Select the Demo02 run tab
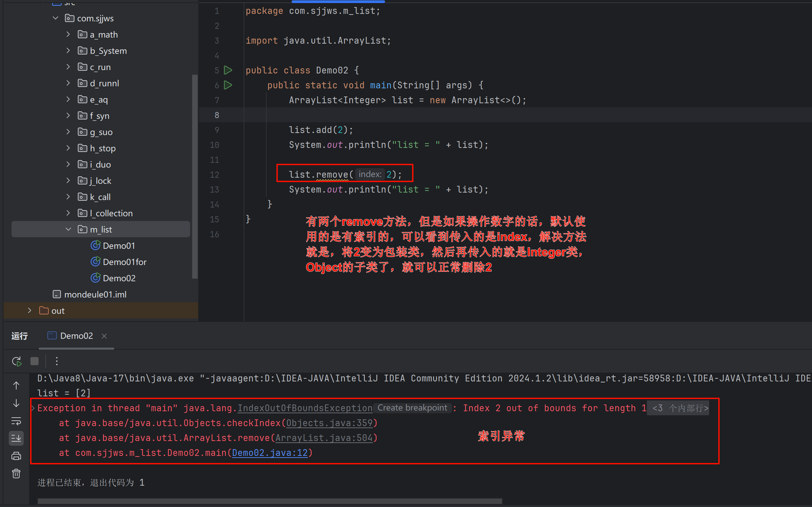This screenshot has height=507, width=812. 76,336
